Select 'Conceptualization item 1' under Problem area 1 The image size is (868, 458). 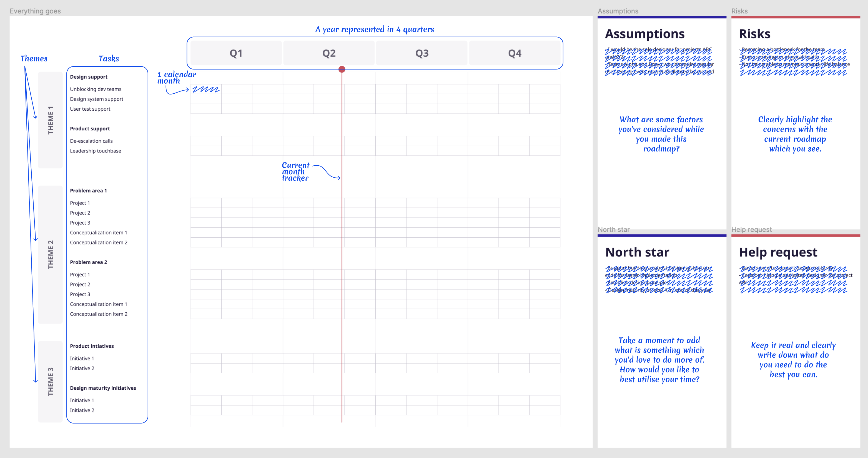pyautogui.click(x=98, y=232)
